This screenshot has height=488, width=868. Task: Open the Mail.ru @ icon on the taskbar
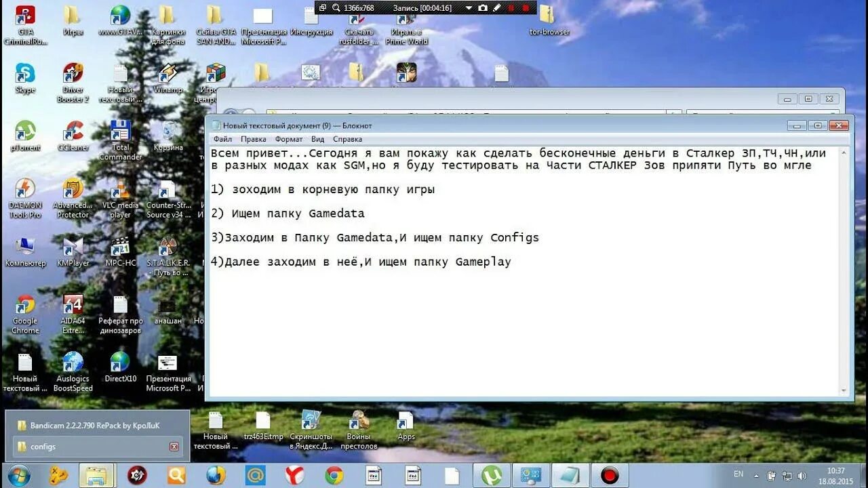coord(255,475)
